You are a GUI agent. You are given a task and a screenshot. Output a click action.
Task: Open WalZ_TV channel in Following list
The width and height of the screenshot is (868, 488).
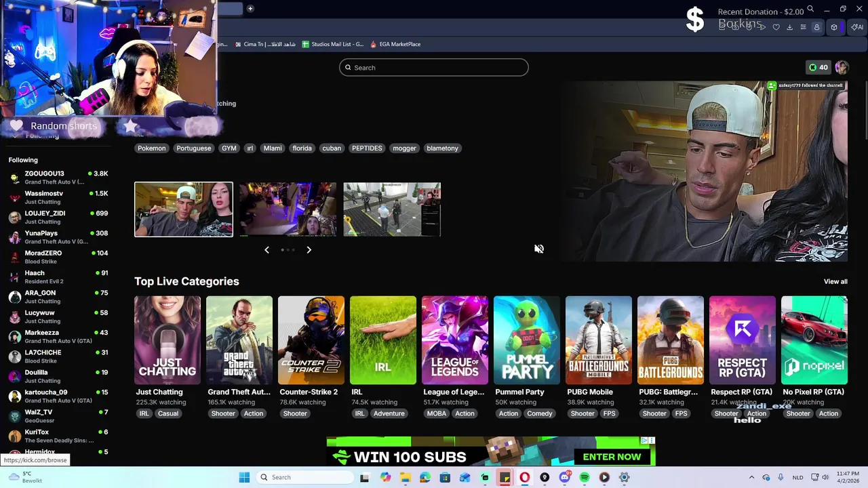(59, 416)
